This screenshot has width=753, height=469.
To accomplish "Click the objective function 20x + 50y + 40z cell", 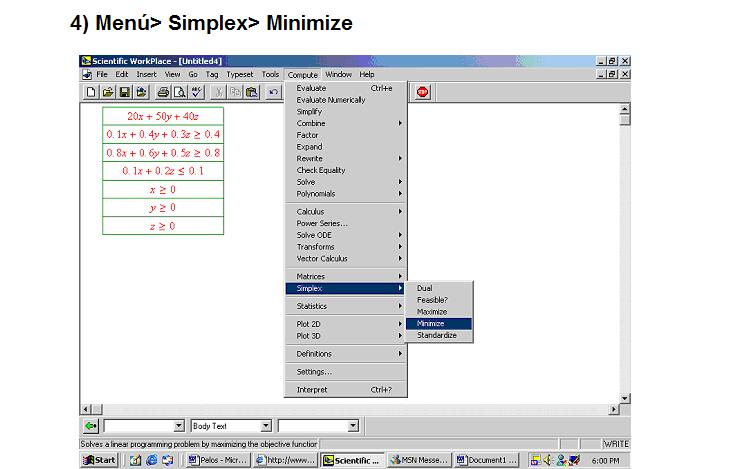I will coord(163,116).
